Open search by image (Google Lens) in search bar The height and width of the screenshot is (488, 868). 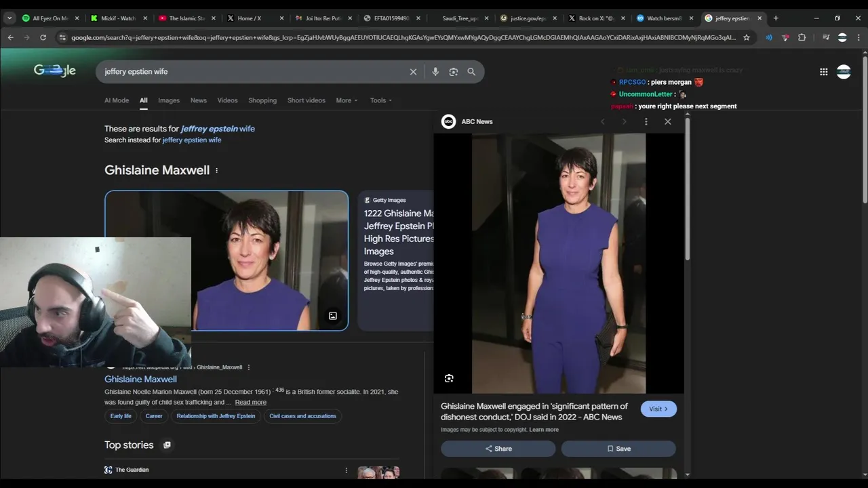pos(454,72)
